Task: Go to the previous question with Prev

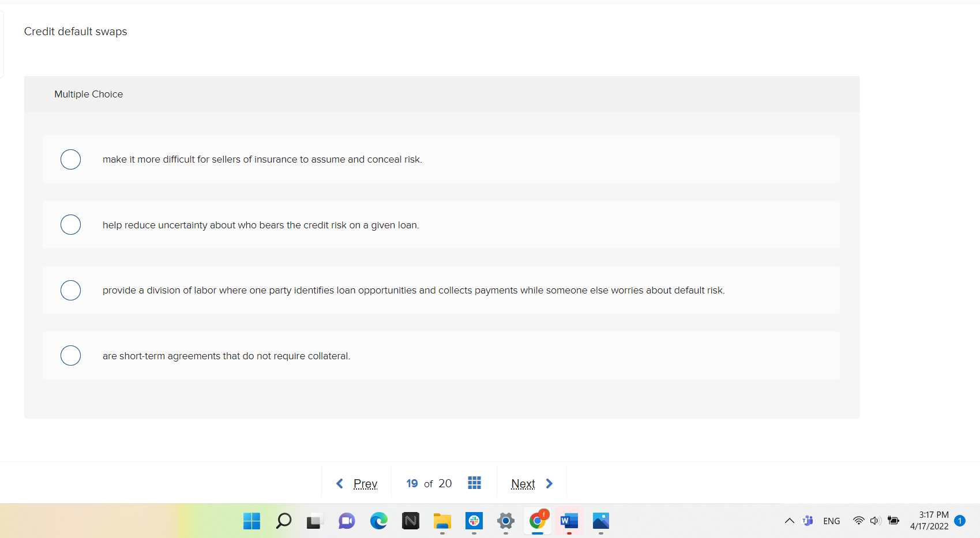Action: [x=365, y=484]
